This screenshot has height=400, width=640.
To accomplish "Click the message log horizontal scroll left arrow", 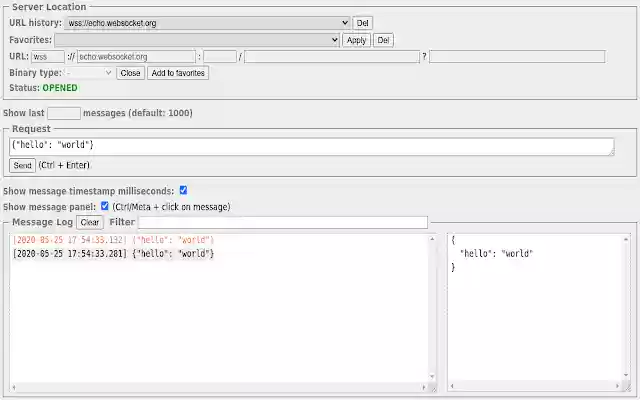I will click(x=14, y=387).
